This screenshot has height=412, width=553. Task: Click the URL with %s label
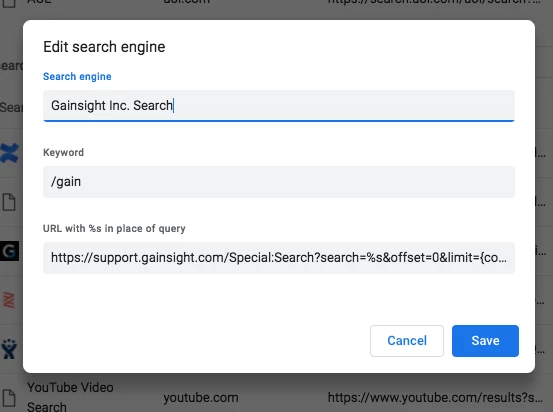point(114,229)
